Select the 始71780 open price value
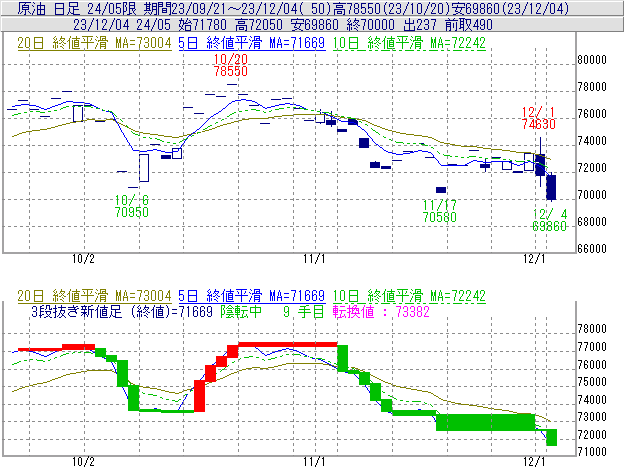The height and width of the screenshot is (475, 624). click(x=203, y=25)
